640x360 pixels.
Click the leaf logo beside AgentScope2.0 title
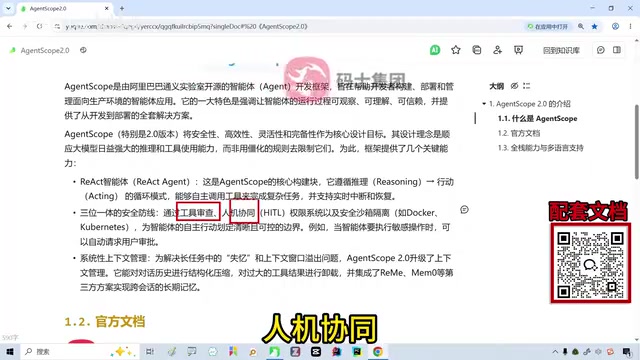pos(13,50)
